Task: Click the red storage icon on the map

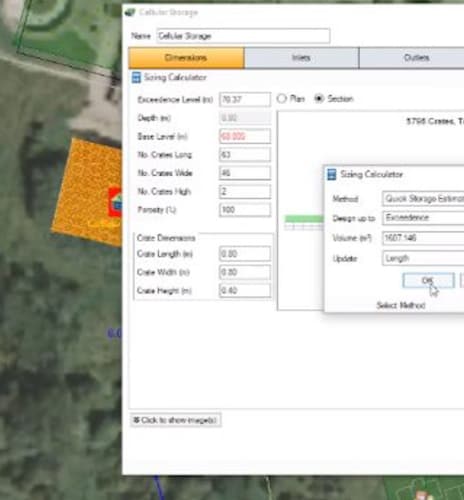Action: [115, 202]
